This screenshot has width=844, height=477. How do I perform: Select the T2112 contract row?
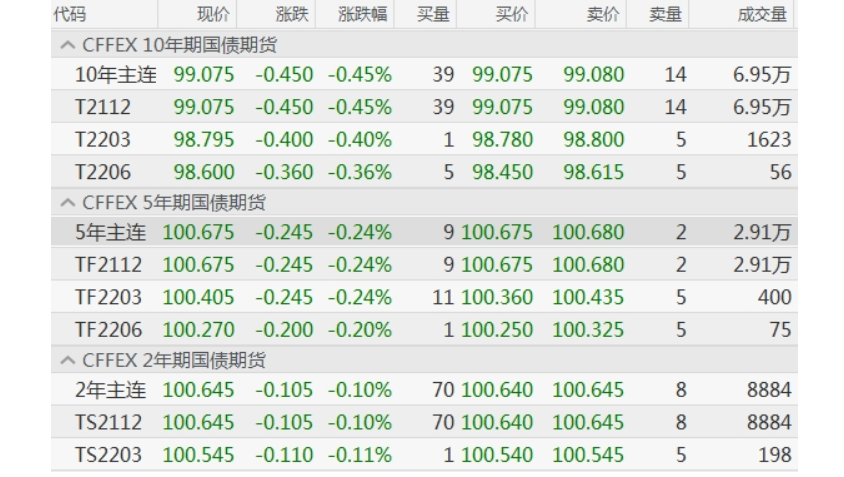108,107
